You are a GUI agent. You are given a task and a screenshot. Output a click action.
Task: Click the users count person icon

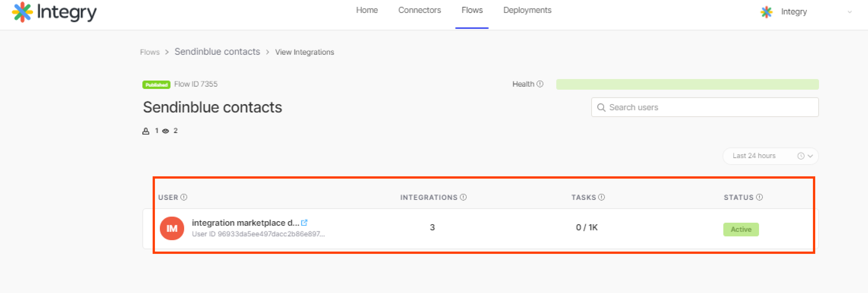coord(146,131)
